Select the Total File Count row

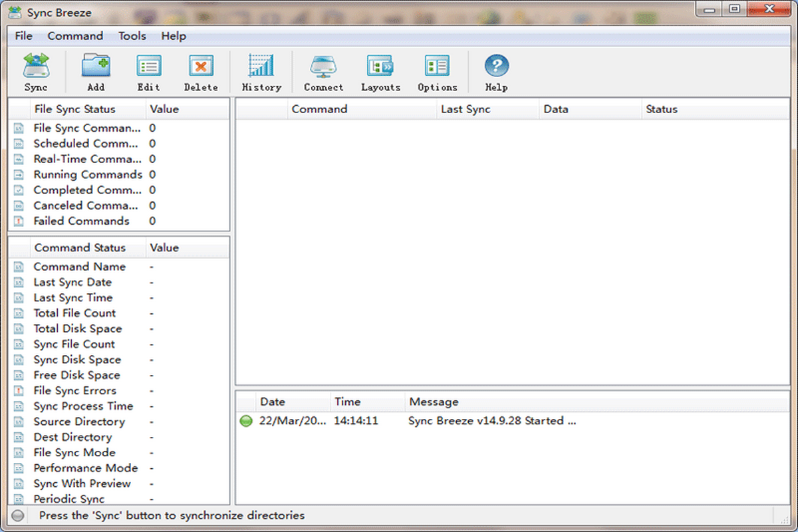point(120,313)
